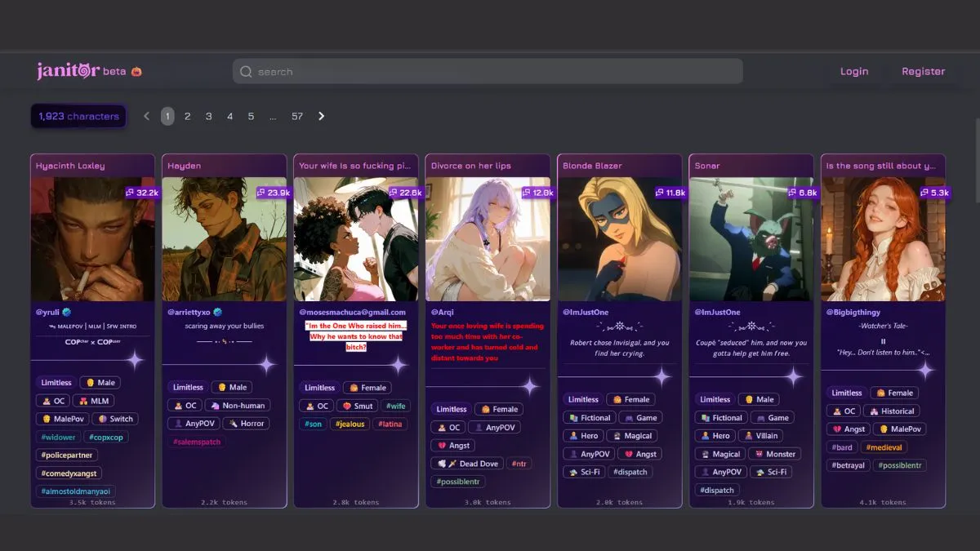Image resolution: width=980 pixels, height=551 pixels.
Task: Switch to page 2 of characters
Action: 188,116
